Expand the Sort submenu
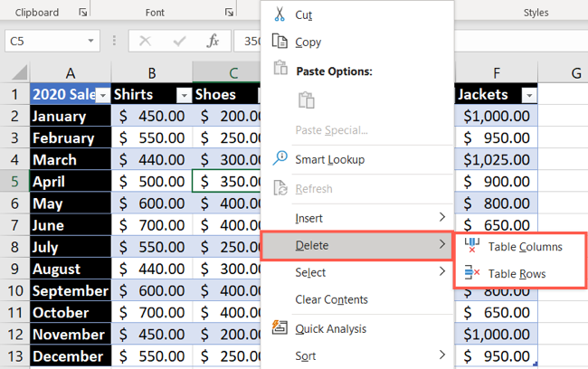Viewport: 588px width, 369px height. [x=442, y=355]
